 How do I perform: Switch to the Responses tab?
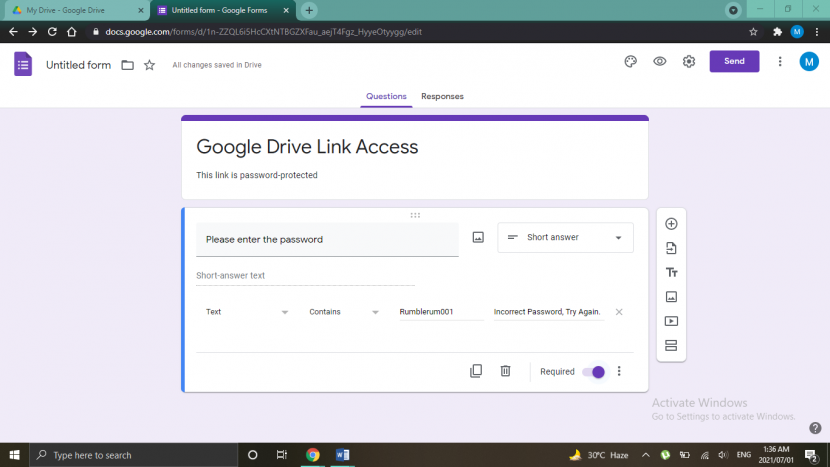(x=442, y=96)
